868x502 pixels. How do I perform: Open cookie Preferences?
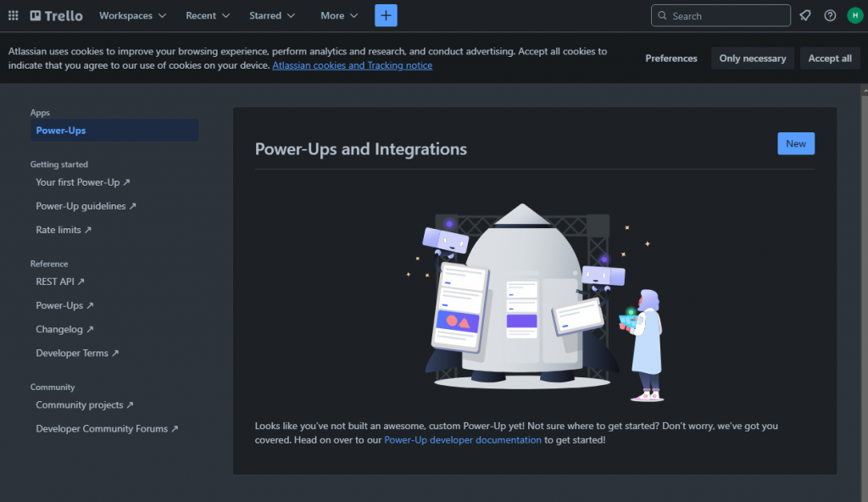671,59
